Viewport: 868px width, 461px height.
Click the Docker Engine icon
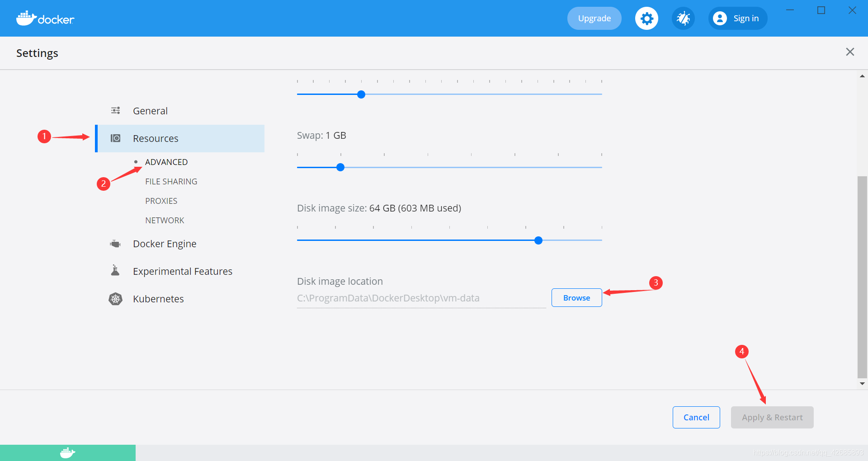coord(115,244)
